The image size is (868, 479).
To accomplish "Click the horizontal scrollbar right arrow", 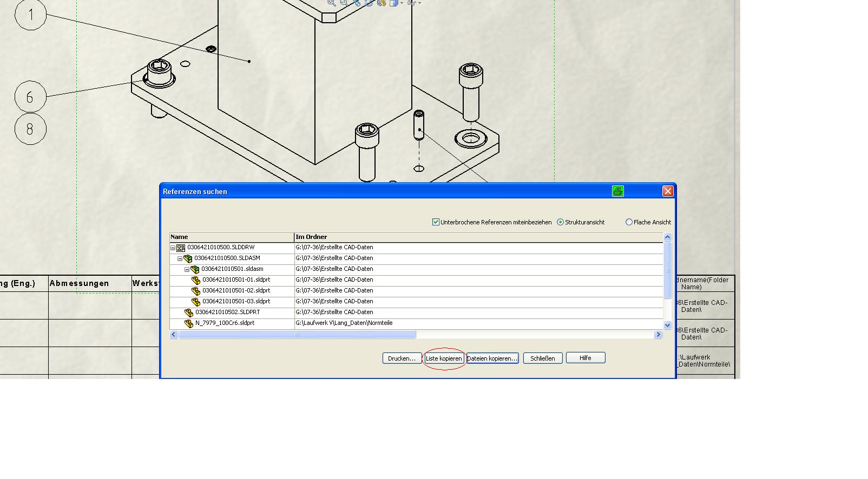I will [658, 335].
